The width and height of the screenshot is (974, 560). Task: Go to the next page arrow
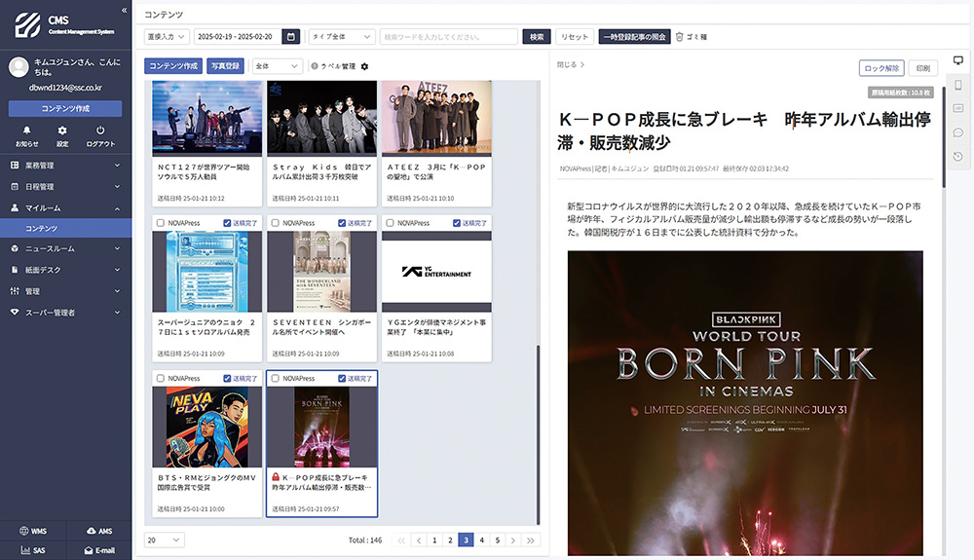pos(513,541)
